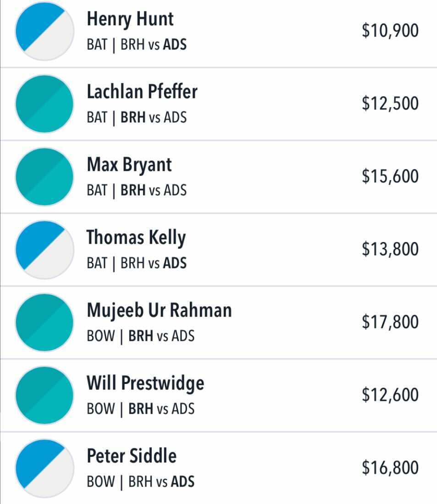Select Will Prestwidge player name
The image size is (437, 504).
pos(145,383)
